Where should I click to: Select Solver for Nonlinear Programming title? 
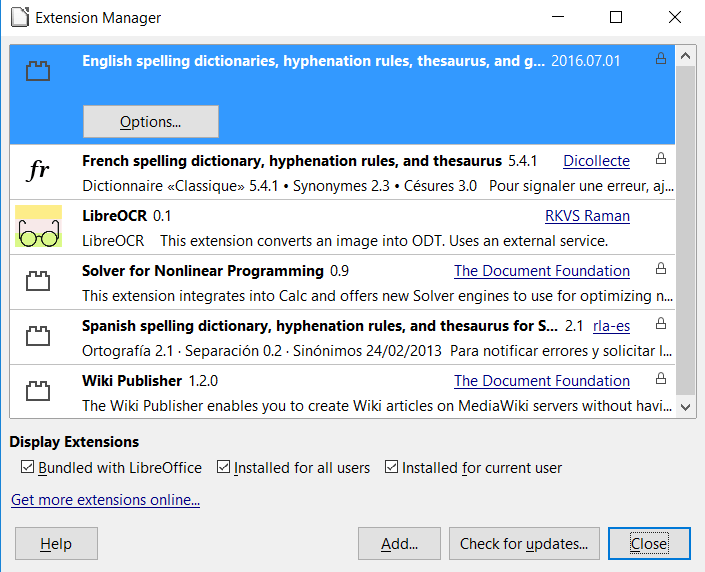(x=203, y=271)
